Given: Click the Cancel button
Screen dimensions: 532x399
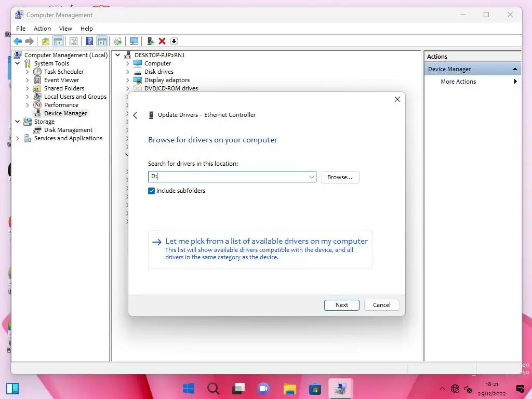Looking at the screenshot, I should pos(382,305).
